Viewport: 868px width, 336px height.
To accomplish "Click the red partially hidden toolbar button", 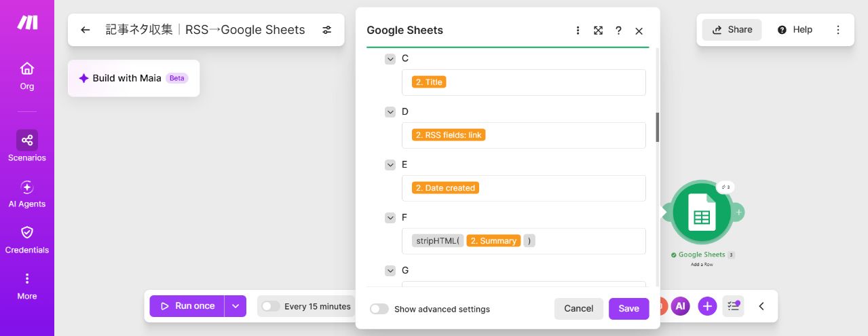I will click(x=662, y=306).
